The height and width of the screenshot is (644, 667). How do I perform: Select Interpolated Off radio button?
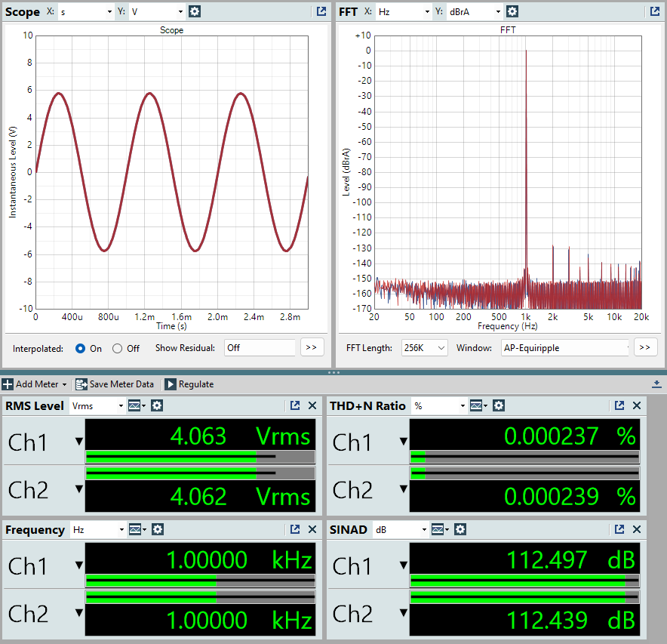117,348
